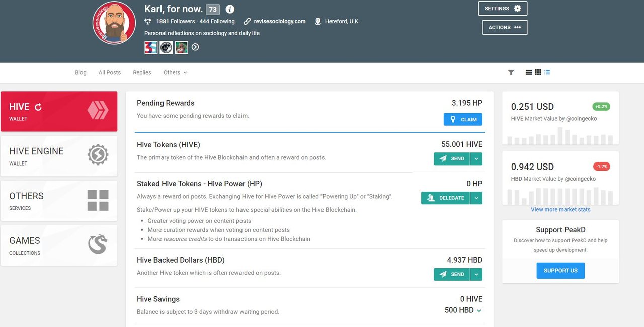Open the OTHERS services card
The width and height of the screenshot is (644, 327).
pyautogui.click(x=59, y=201)
